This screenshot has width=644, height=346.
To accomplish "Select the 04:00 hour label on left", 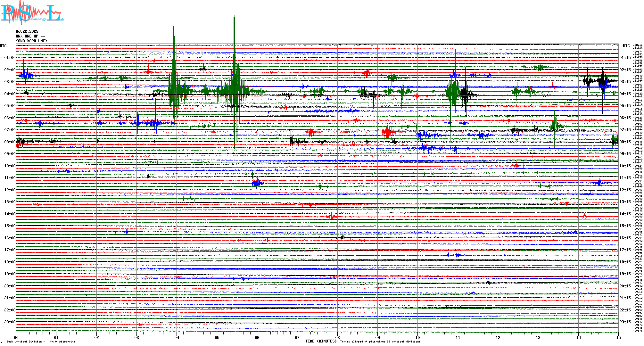I will 10,94.
